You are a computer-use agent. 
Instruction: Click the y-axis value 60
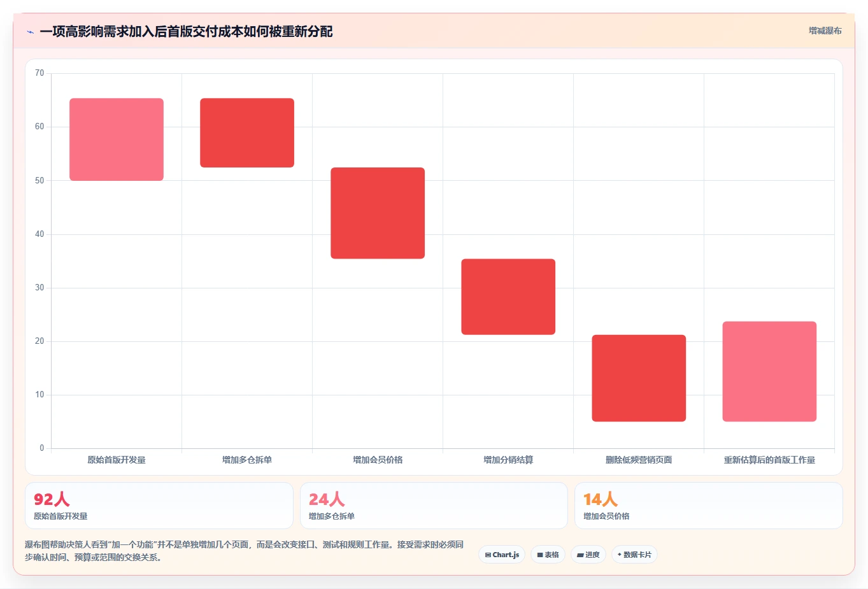39,127
